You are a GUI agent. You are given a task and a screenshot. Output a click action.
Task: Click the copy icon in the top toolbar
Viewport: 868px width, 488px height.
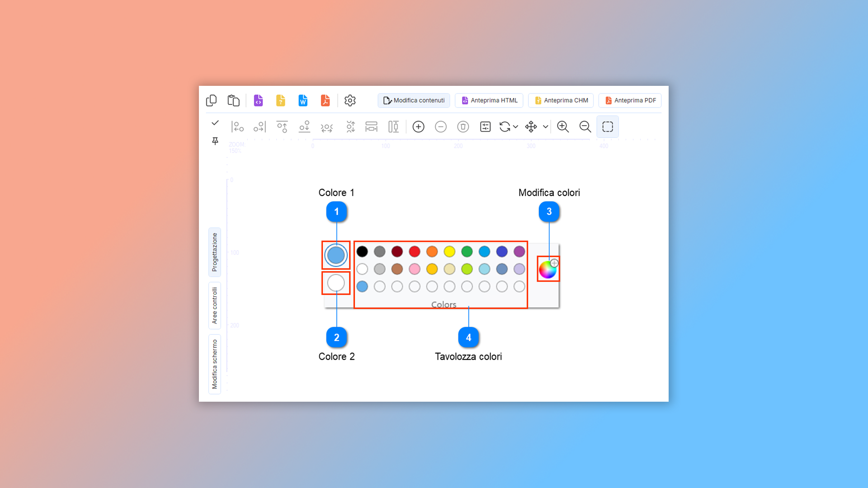pos(211,100)
